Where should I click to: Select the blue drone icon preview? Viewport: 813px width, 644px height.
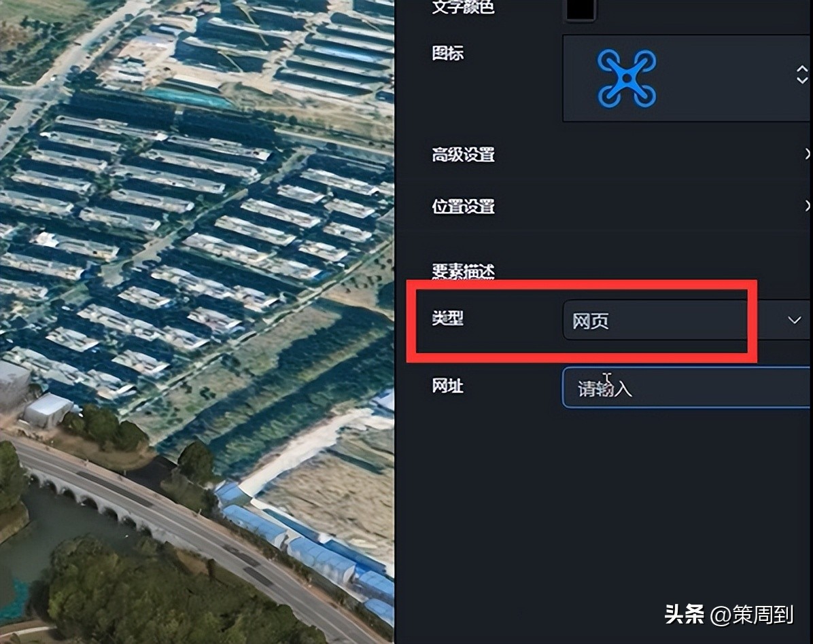click(x=626, y=79)
